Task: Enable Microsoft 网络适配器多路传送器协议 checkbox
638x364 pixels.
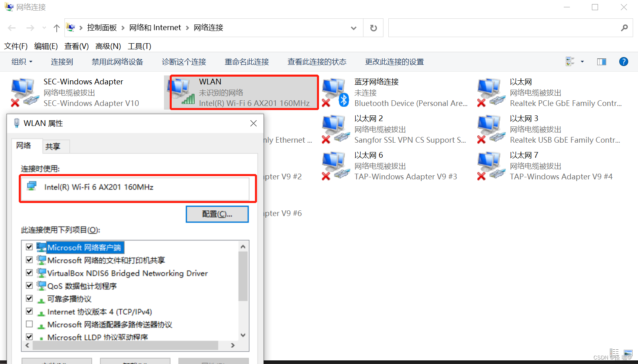Action: pos(29,324)
